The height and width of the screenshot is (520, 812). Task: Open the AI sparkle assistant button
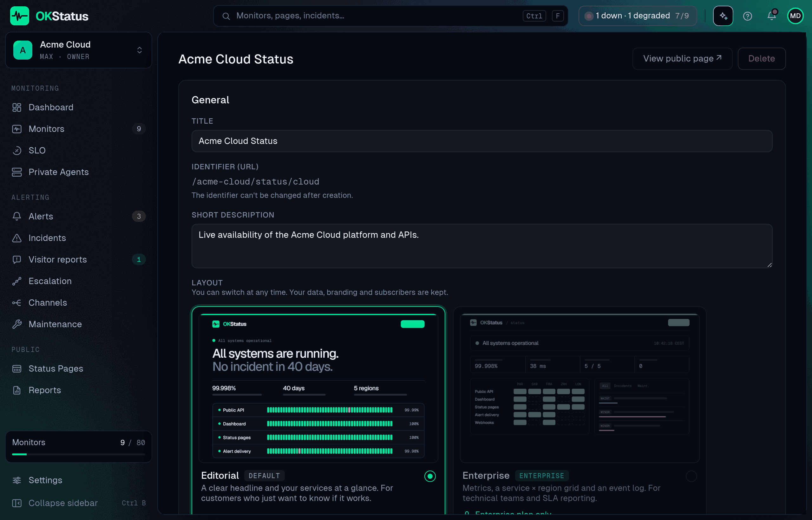click(723, 16)
